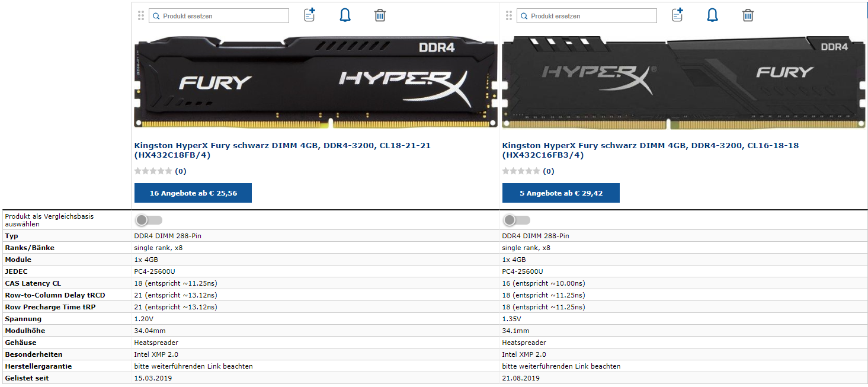The height and width of the screenshot is (387, 868).
Task: Add HX432C18FB/4 to wishlist via note icon
Action: (x=309, y=15)
